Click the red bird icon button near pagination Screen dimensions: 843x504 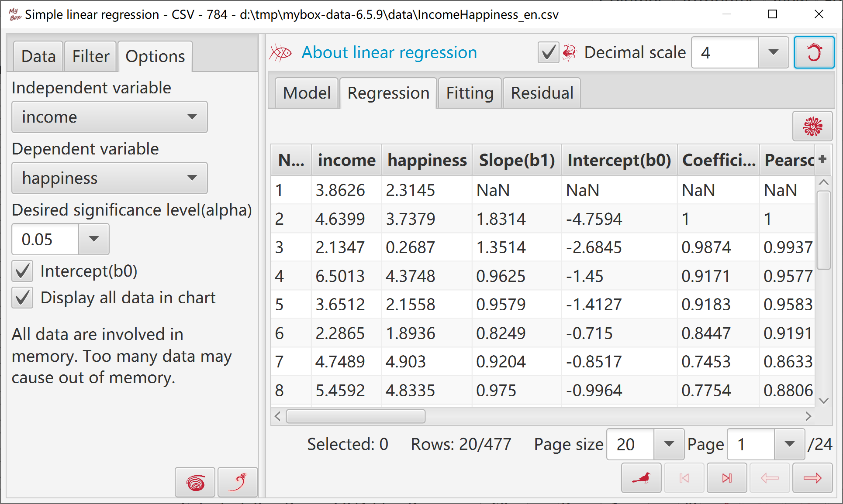[641, 478]
